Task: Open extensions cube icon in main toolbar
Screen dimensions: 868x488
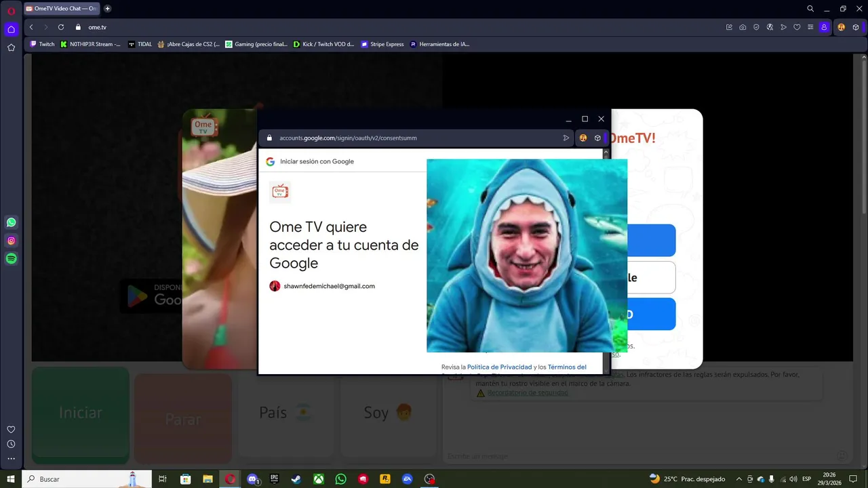Action: pos(856,27)
